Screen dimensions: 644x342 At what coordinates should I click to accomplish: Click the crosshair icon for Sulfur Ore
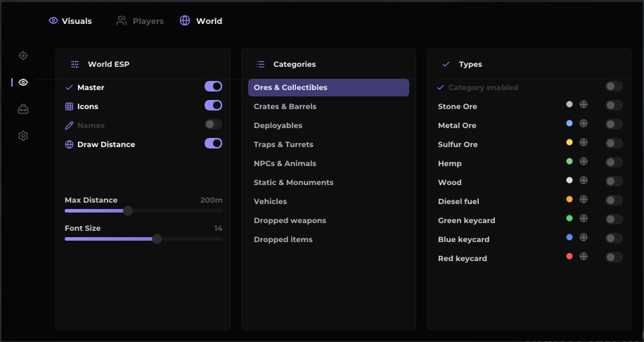(x=584, y=142)
